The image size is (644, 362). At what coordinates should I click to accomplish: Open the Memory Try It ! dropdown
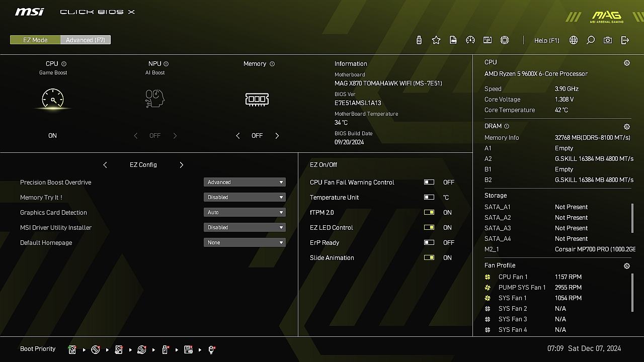pyautogui.click(x=245, y=197)
